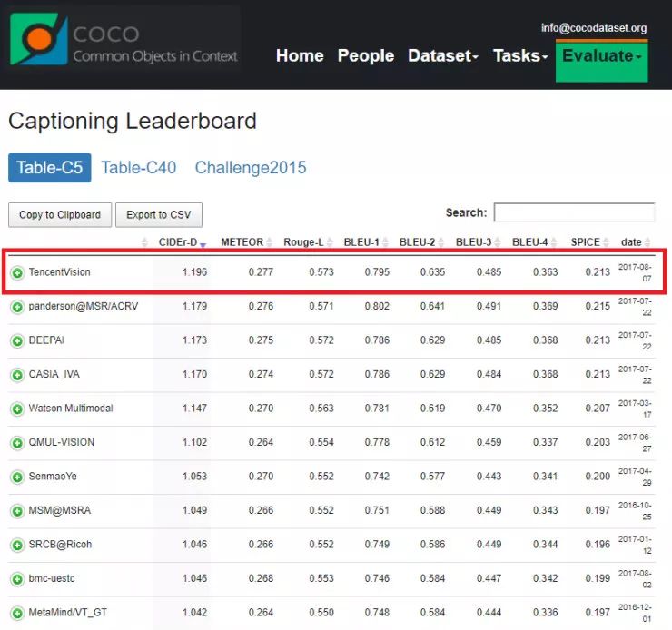This screenshot has width=672, height=630.
Task: Click the SenmaoYe team name
Action: (x=53, y=477)
